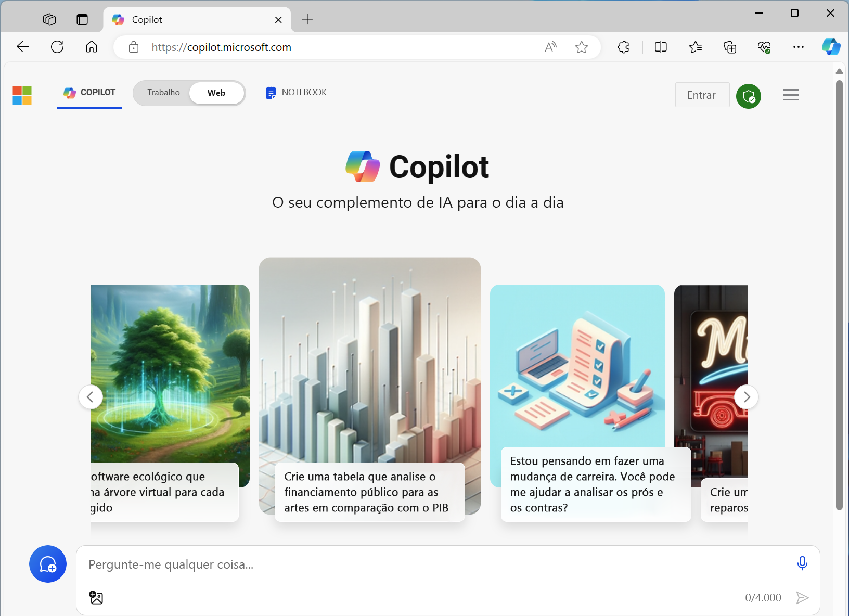Activate Read aloud in address bar

550,47
